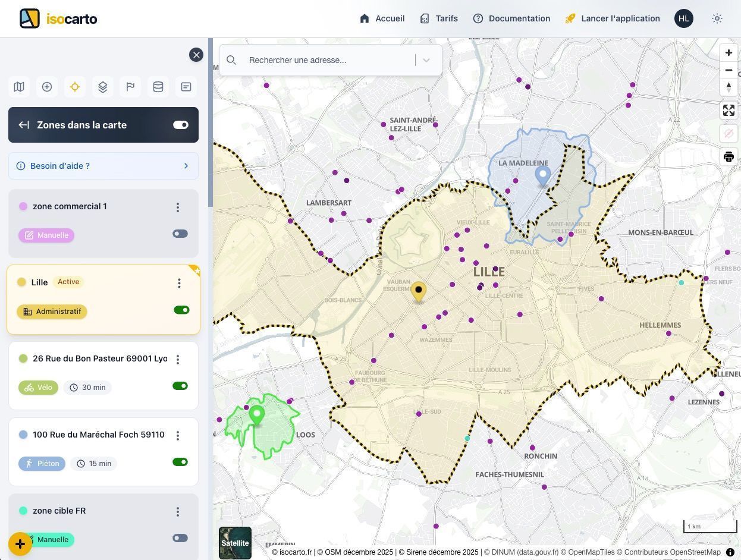Click Lancer l'application button
This screenshot has width=741, height=560.
point(613,18)
